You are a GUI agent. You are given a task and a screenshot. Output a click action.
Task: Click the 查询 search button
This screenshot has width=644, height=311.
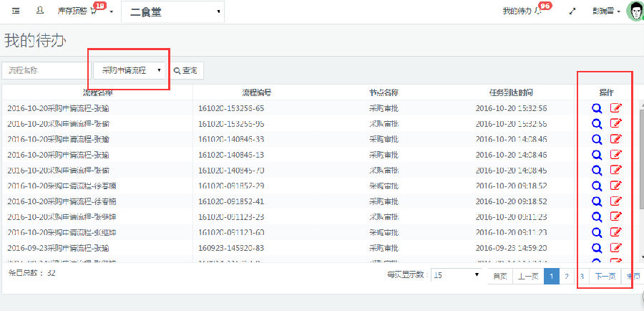coord(185,70)
